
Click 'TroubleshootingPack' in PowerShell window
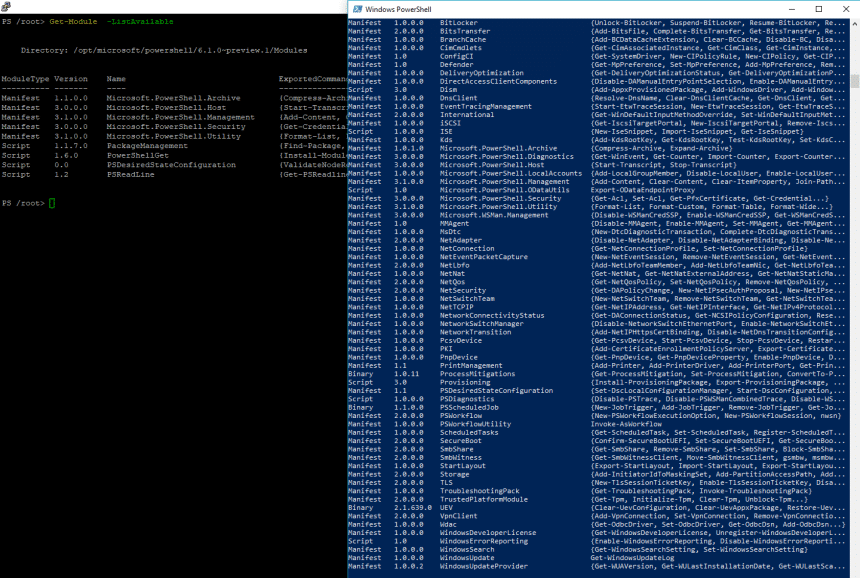coord(479,491)
